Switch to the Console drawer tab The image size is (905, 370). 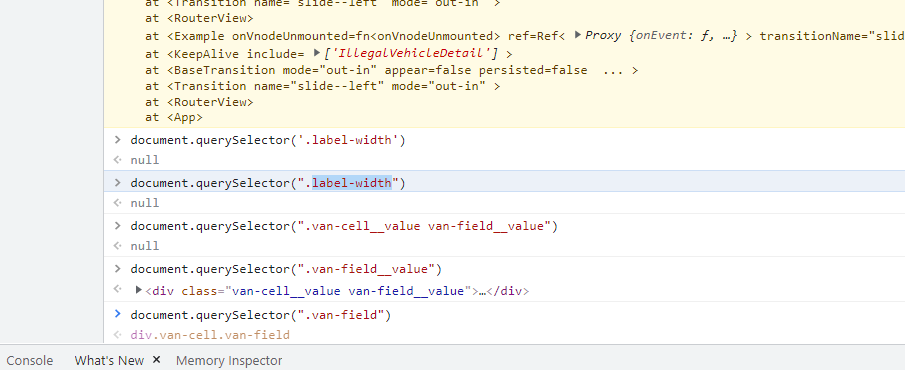(29, 361)
